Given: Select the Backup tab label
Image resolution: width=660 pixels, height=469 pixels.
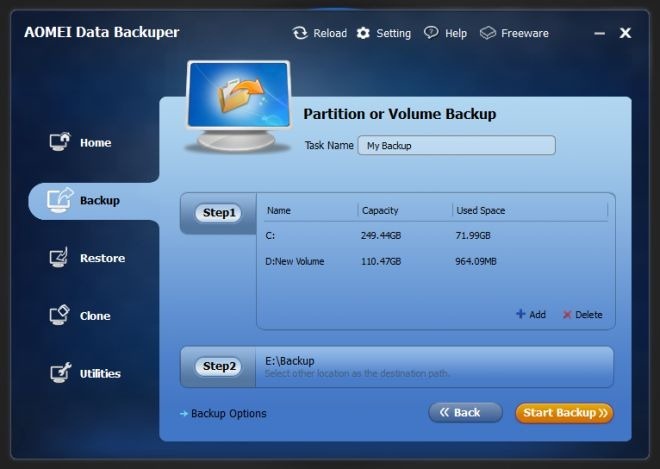Looking at the screenshot, I should click(100, 200).
